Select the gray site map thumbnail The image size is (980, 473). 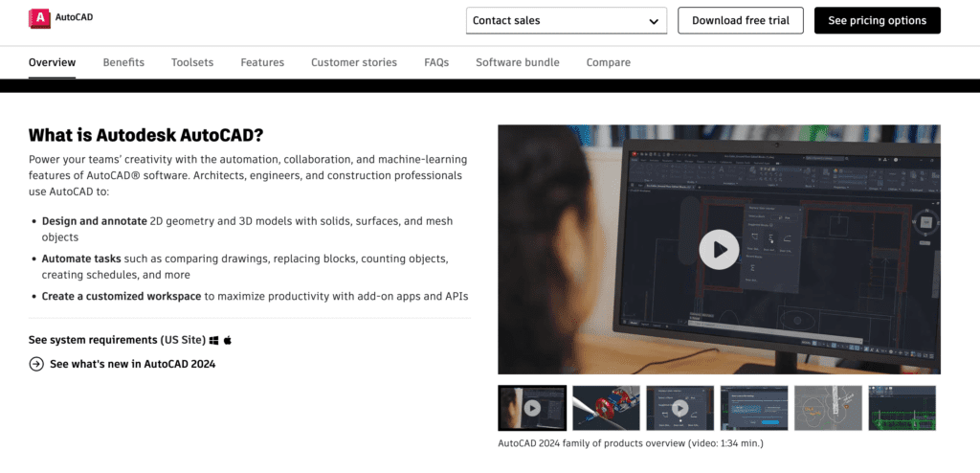pos(828,408)
